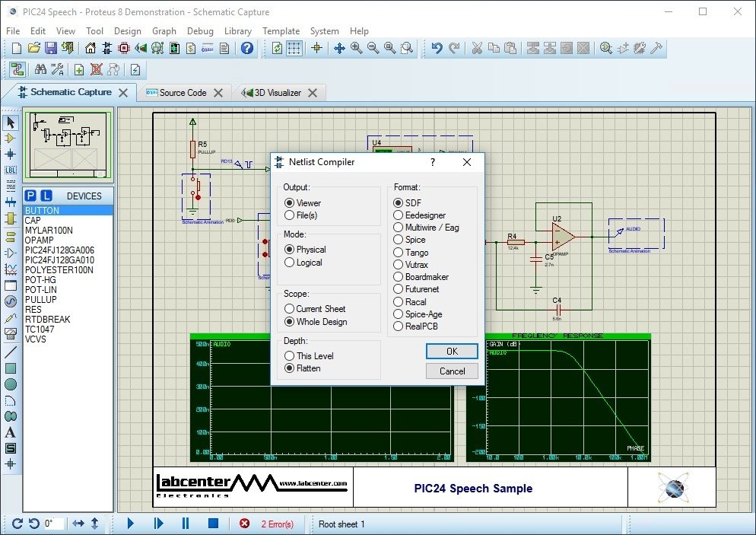Viewport: 756px width, 535px height.
Task: Select the arrow Selection mode tool
Action: (x=11, y=123)
